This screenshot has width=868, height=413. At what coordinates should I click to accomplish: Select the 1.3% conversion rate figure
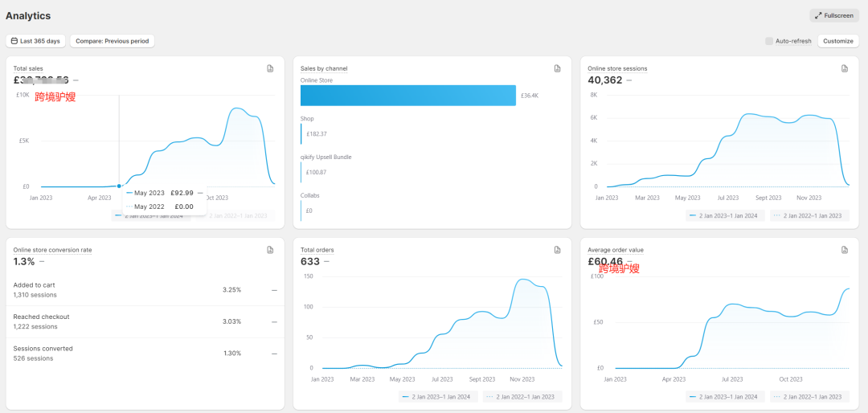pos(24,261)
